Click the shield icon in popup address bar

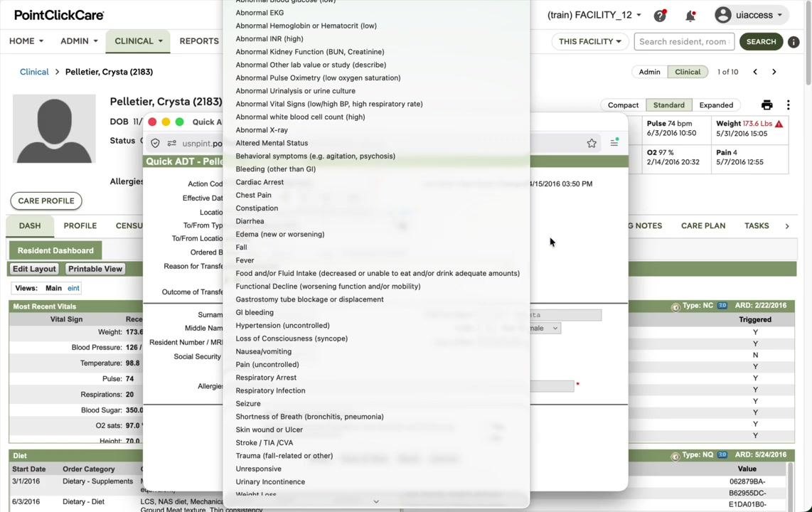click(x=155, y=144)
